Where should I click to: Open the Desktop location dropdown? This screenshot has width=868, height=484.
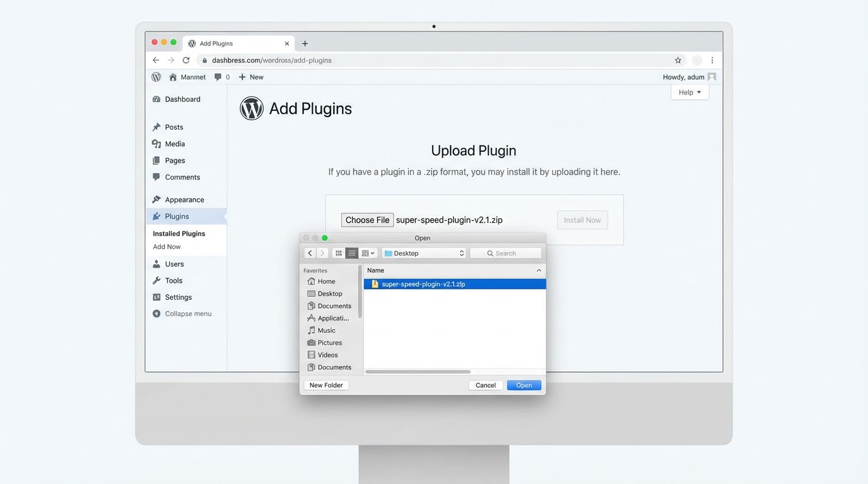[423, 253]
